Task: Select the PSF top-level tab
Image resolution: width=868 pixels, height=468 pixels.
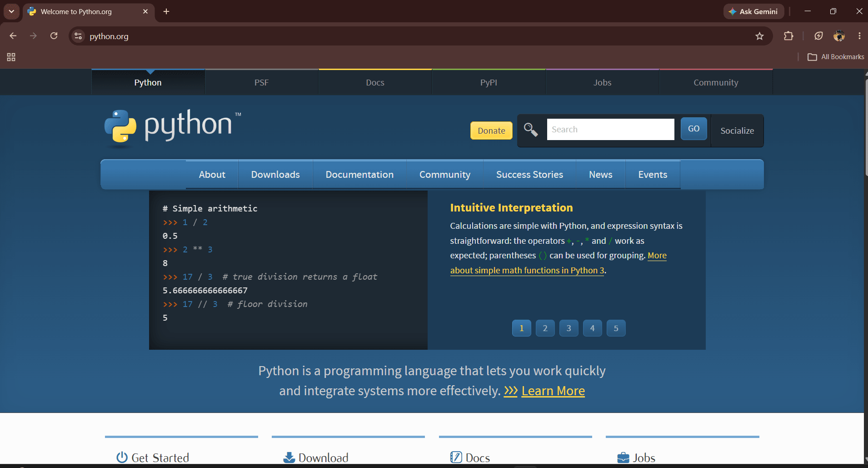Action: point(262,82)
